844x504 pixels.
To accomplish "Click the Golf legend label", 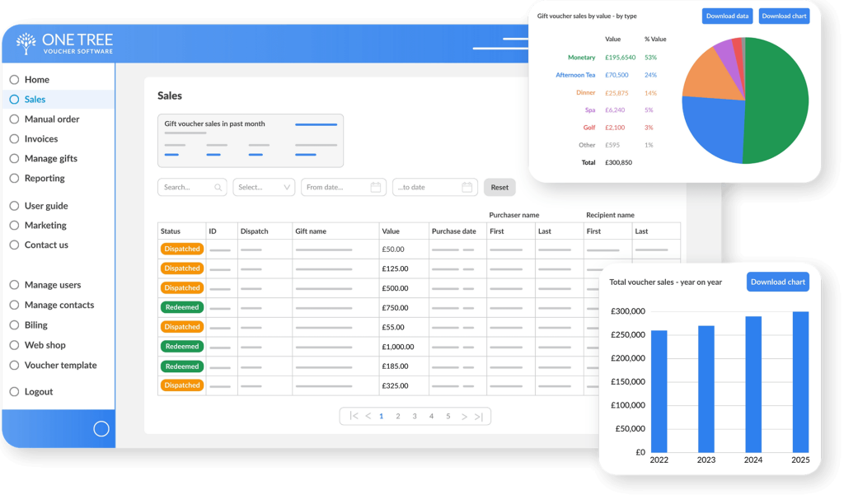I will pos(589,128).
